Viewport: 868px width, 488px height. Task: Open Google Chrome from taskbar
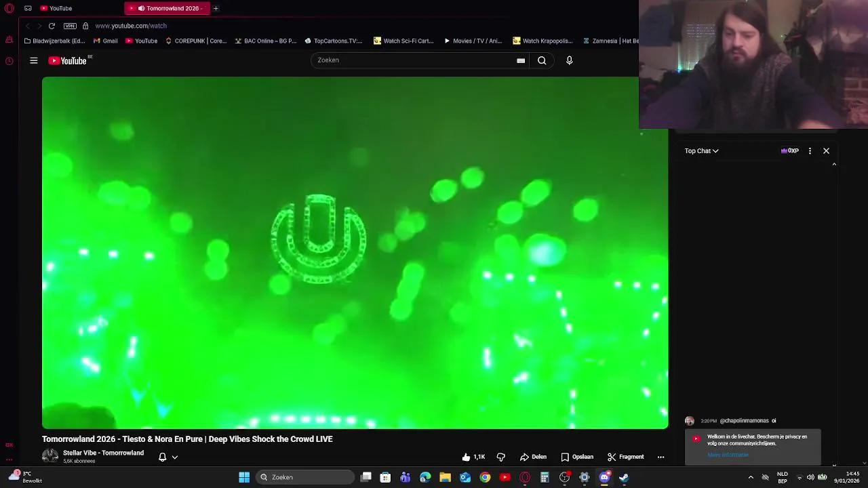pyautogui.click(x=485, y=477)
